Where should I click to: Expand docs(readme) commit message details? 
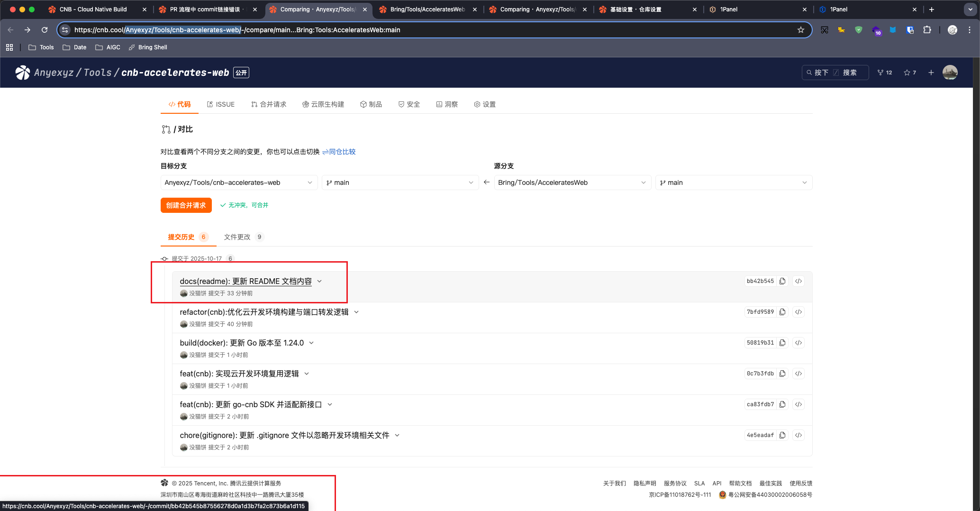(319, 281)
